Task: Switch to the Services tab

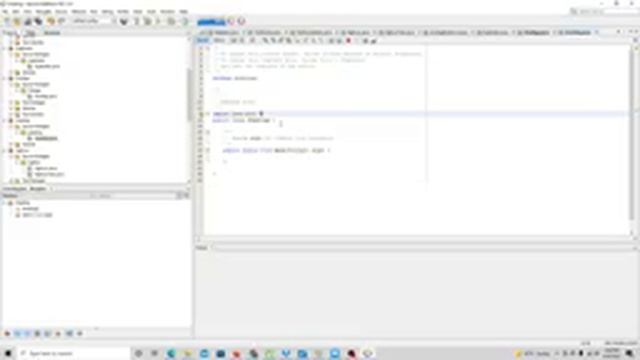Action: tap(52, 33)
